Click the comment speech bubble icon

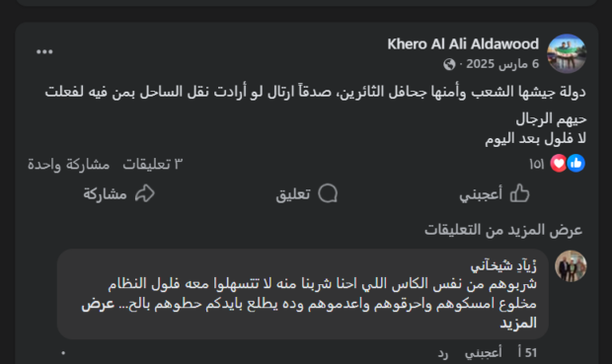click(x=328, y=193)
